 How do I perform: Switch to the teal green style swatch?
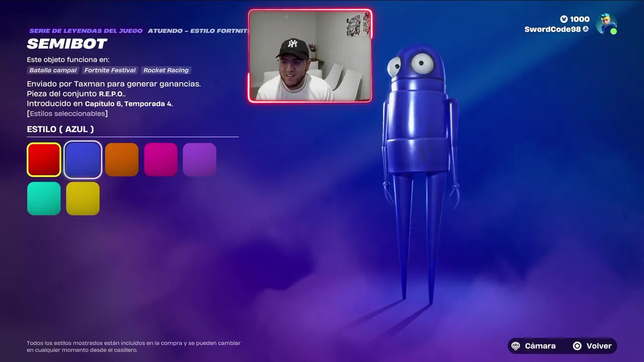pos(44,199)
